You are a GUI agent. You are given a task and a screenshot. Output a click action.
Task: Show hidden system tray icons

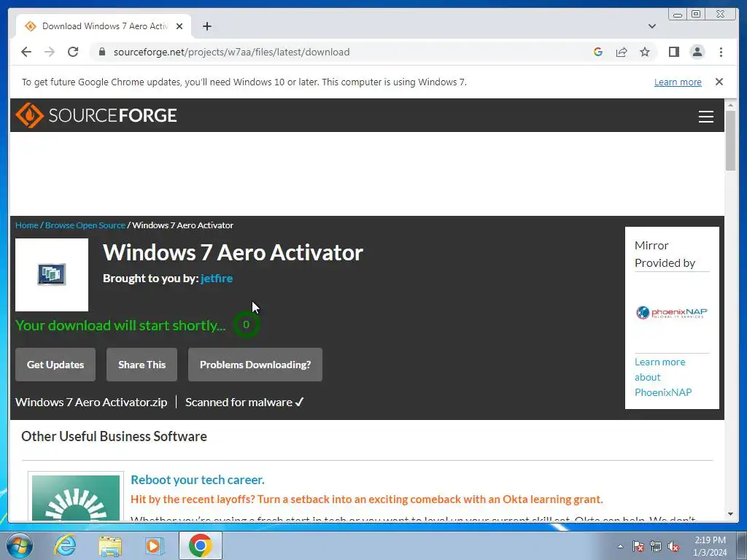pyautogui.click(x=620, y=546)
